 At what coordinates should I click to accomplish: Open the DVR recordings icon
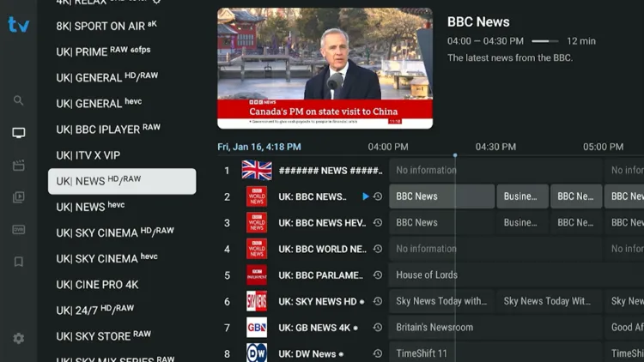click(x=19, y=229)
